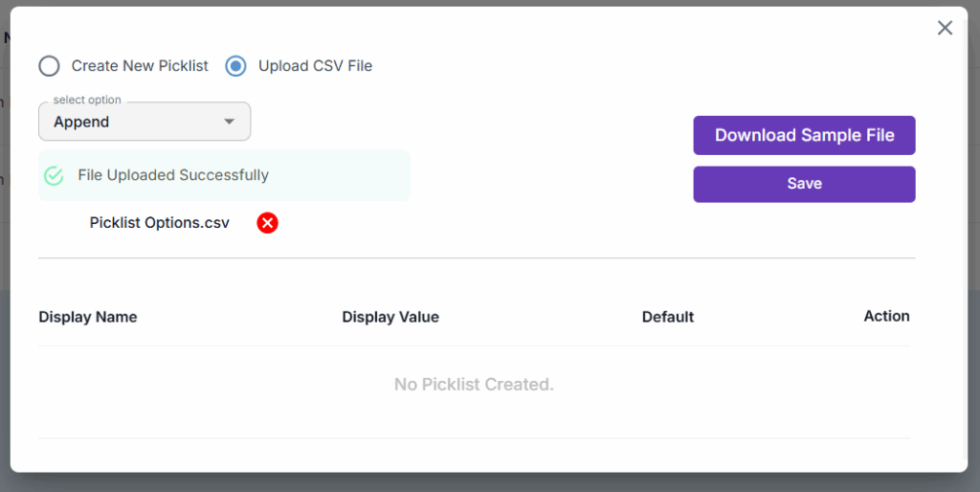This screenshot has width=980, height=492.
Task: Click the dropdown arrow next to Append
Action: point(229,122)
